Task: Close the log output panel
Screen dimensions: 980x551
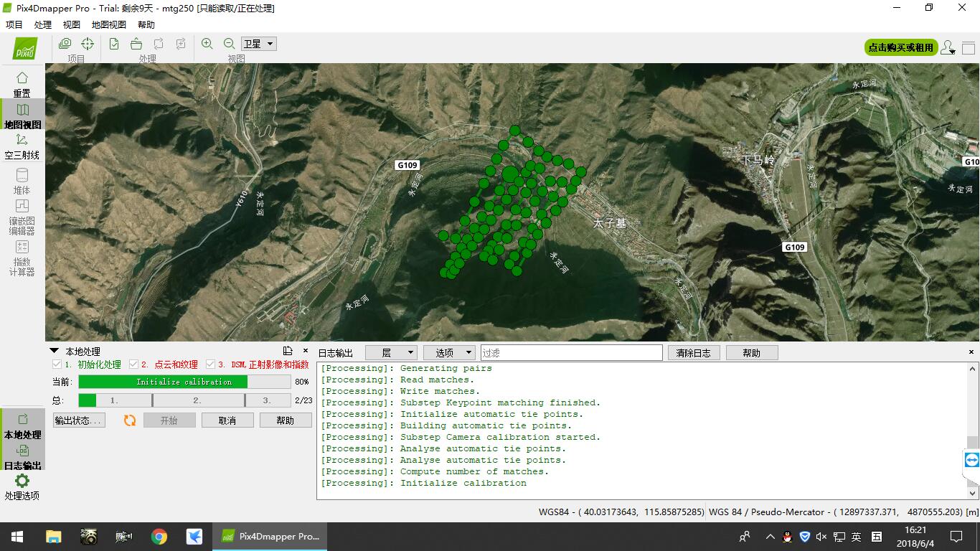Action: pyautogui.click(x=972, y=352)
